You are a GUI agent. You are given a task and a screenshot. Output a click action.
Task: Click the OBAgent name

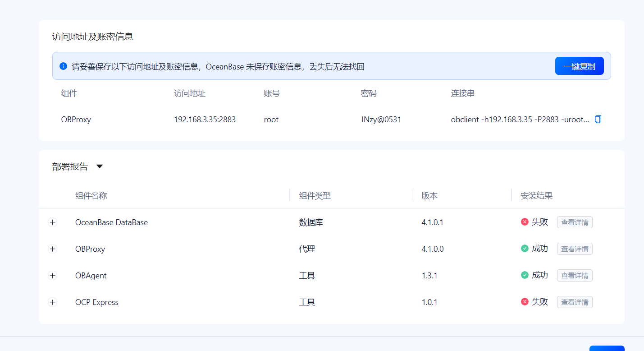point(91,276)
